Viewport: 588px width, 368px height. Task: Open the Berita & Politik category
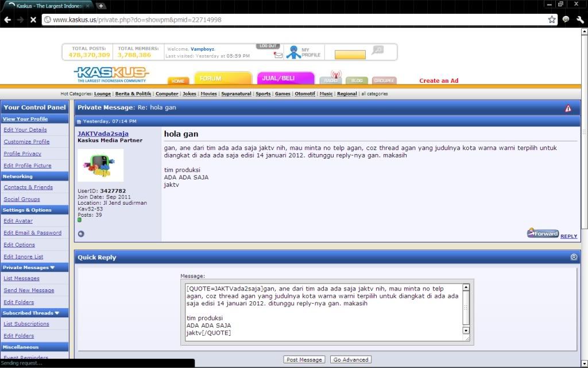coord(133,94)
